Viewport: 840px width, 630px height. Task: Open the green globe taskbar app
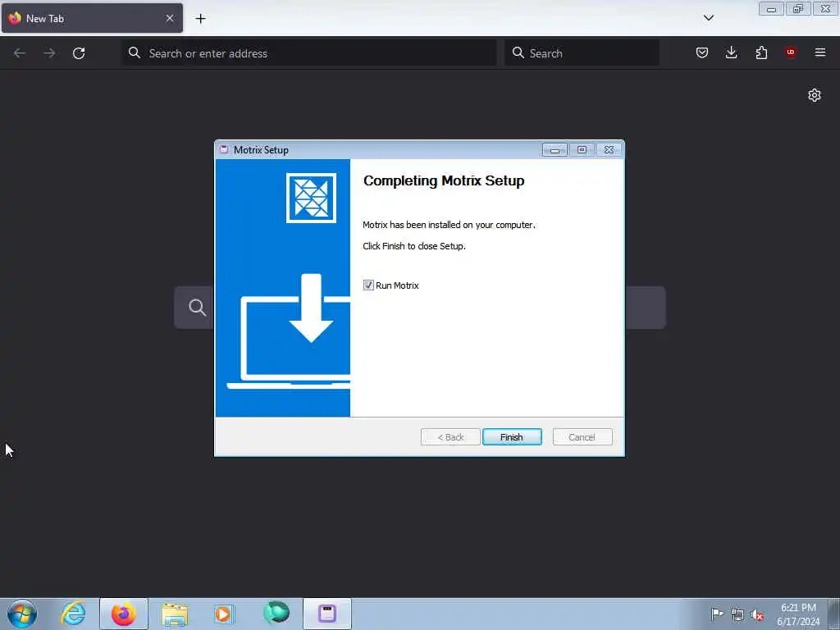[x=276, y=613]
